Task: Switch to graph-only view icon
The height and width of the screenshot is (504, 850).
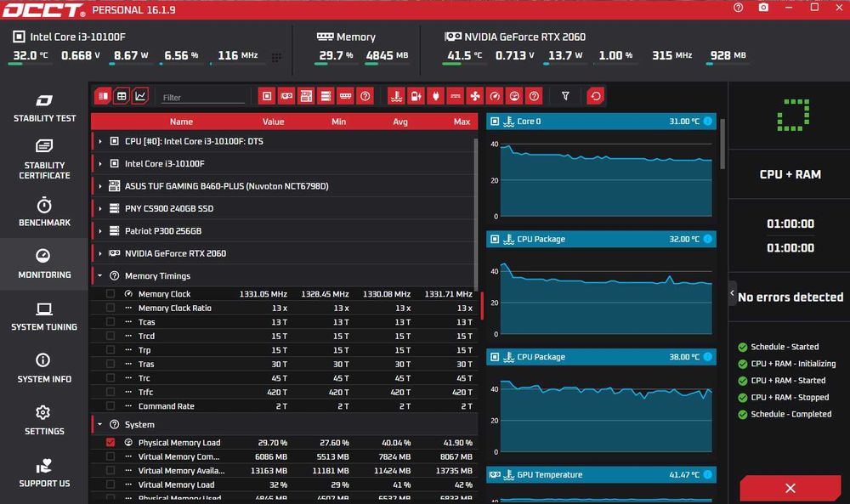Action: click(140, 96)
